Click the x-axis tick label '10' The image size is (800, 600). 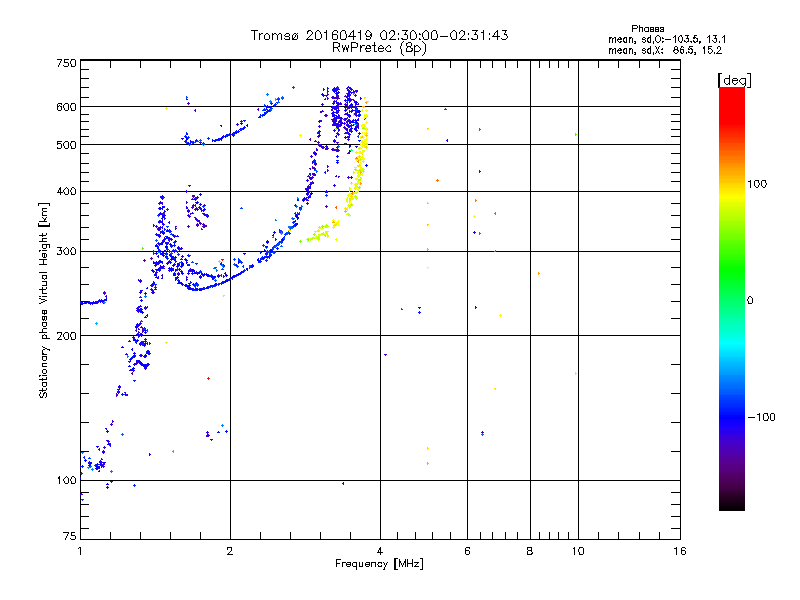pos(578,551)
